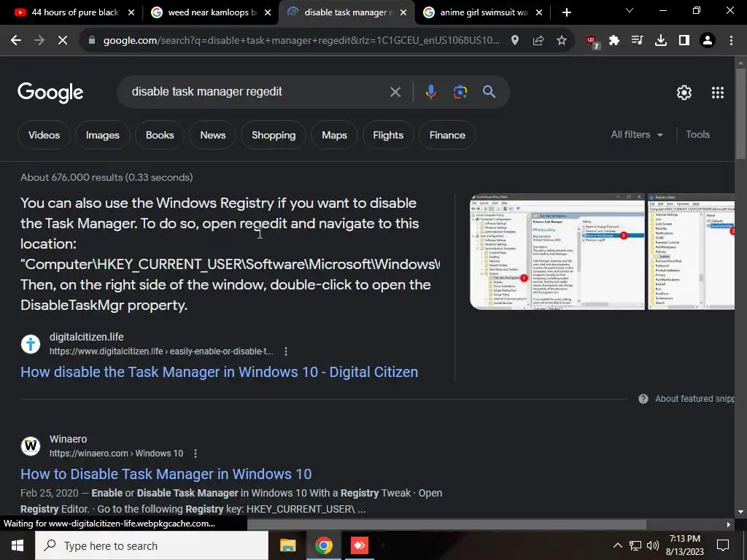Open the About featured snippets link
Screen dimensions: 747x560
pos(694,399)
